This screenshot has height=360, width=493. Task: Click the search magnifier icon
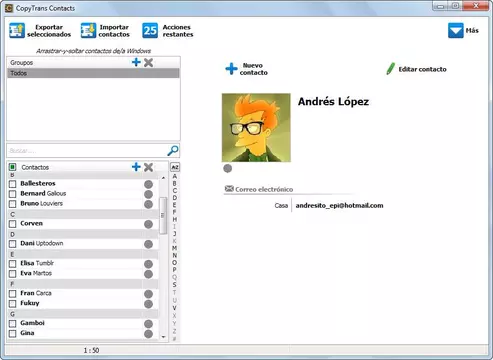click(173, 151)
